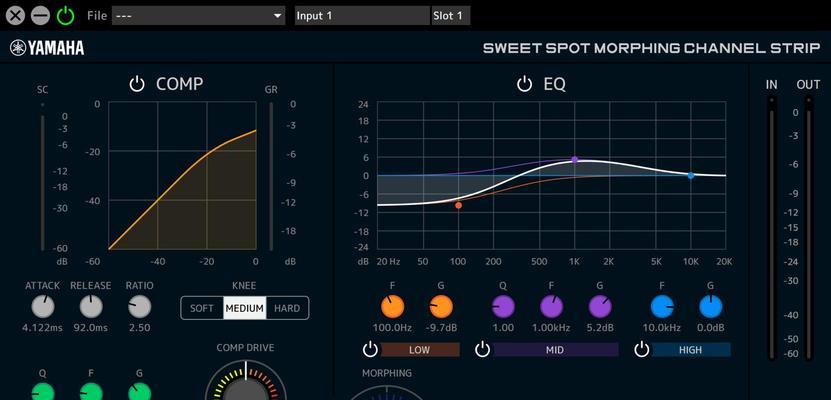
Task: Toggle the EQ section power button
Action: [x=524, y=84]
